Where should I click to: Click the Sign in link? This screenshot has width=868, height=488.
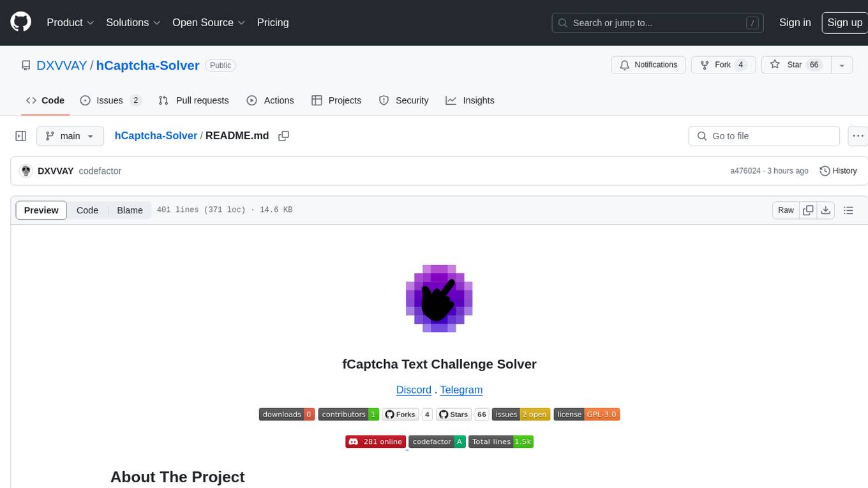point(795,22)
